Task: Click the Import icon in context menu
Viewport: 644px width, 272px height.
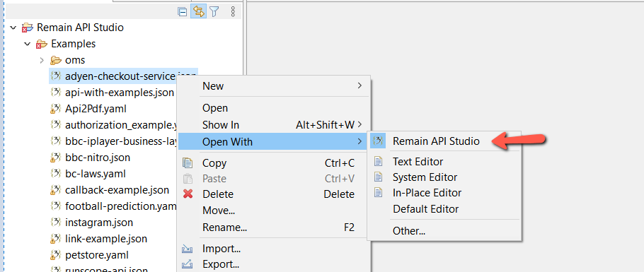Action: click(x=188, y=249)
